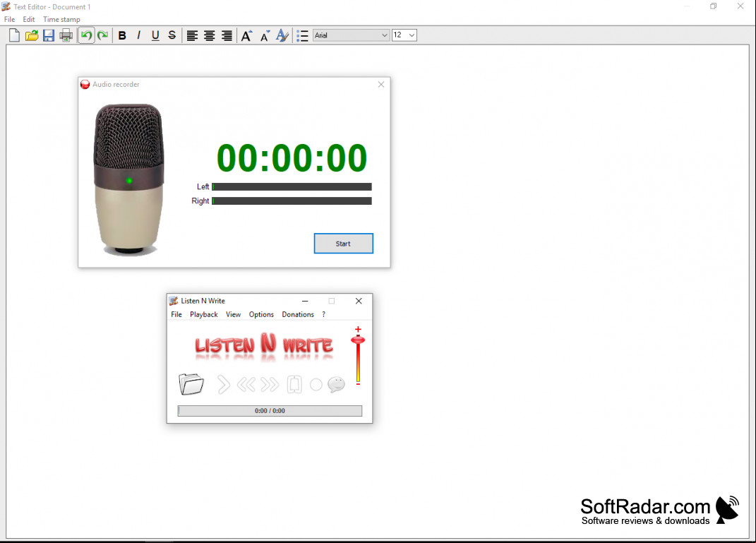Center-align the text
The image size is (756, 543).
(209, 35)
